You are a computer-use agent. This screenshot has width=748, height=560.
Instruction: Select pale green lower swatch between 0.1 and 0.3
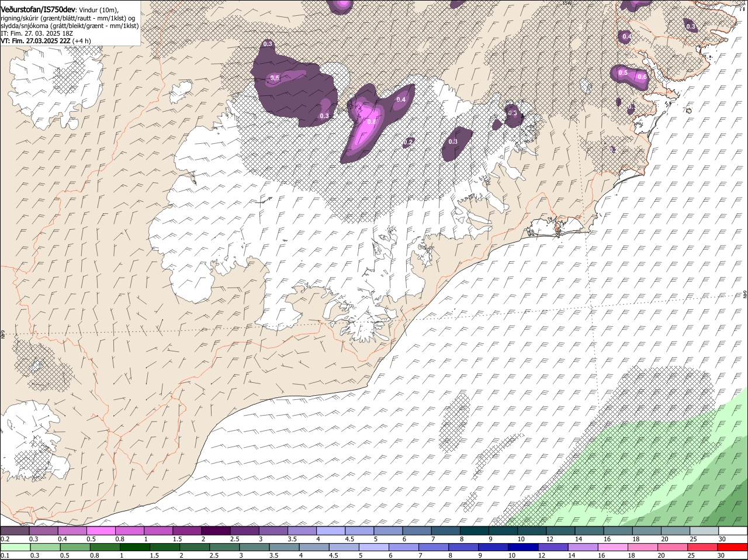15,547
